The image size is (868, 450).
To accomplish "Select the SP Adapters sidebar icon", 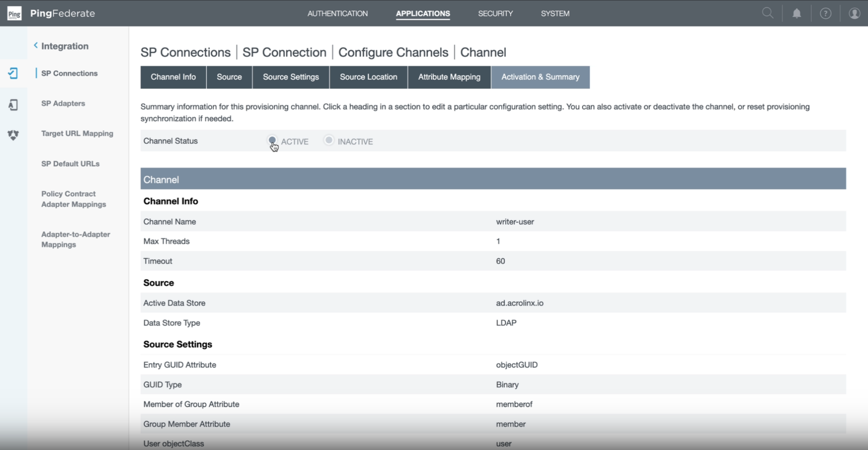I will click(x=13, y=105).
